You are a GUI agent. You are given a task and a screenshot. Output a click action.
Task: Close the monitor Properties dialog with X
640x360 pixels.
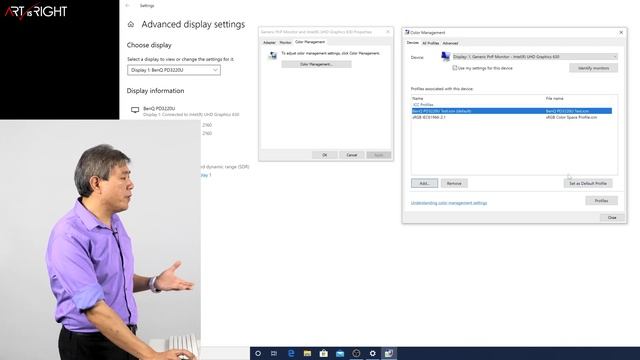click(x=388, y=32)
